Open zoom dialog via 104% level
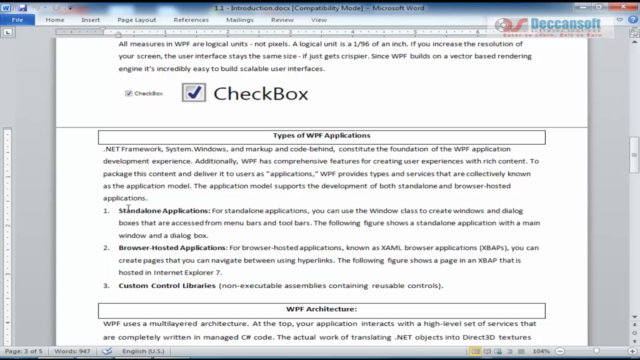 point(541,351)
